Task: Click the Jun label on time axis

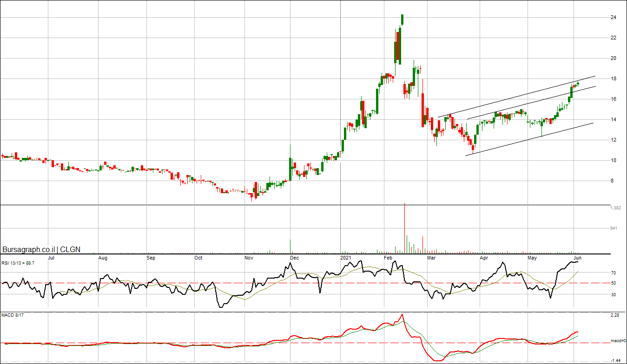Action: pos(577,258)
